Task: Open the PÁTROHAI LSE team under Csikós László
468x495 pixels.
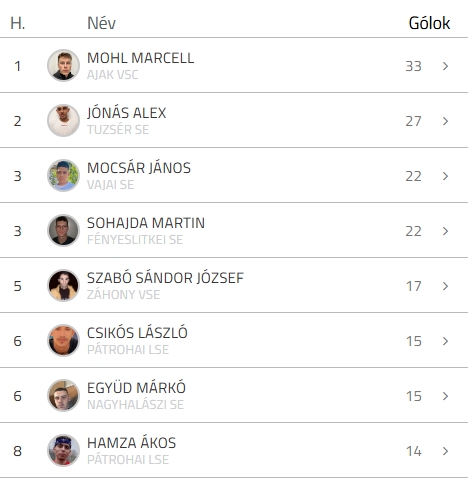Action: [x=128, y=350]
